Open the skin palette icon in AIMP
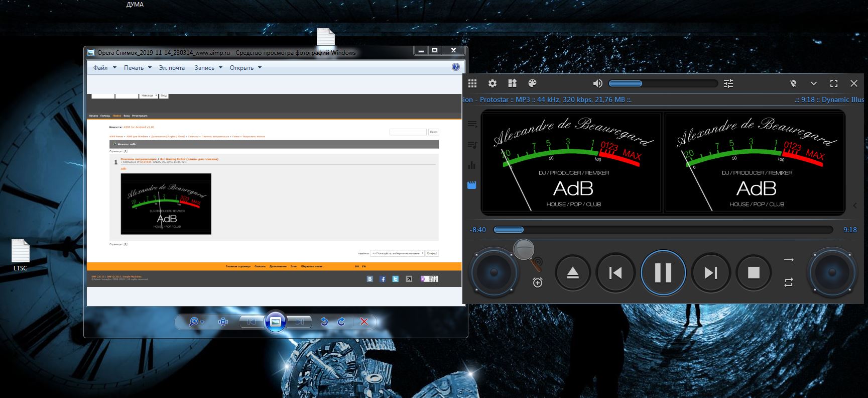The width and height of the screenshot is (868, 398). (x=532, y=83)
